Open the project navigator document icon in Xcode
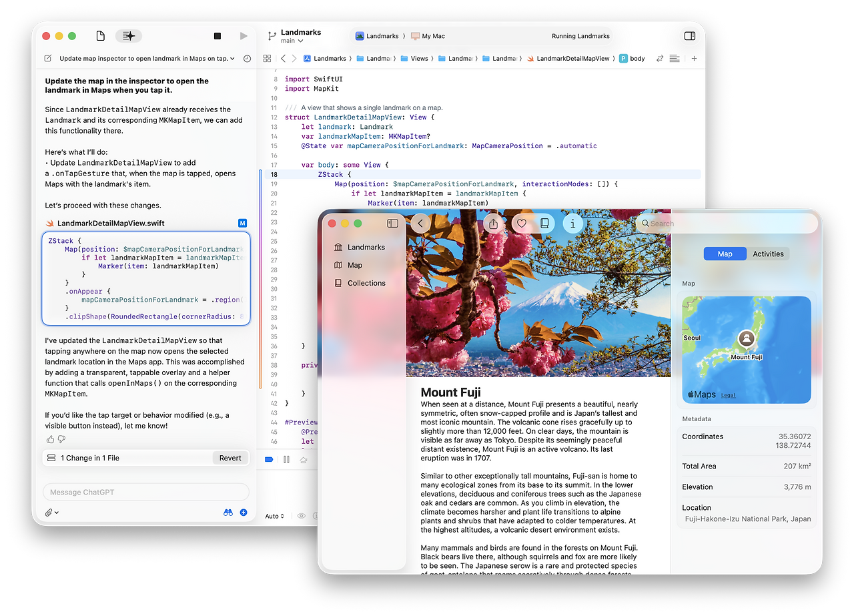The width and height of the screenshot is (854, 616). tap(100, 36)
